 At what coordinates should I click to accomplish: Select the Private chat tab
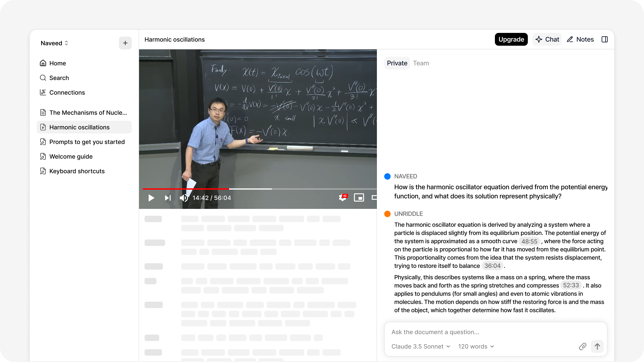tap(397, 63)
